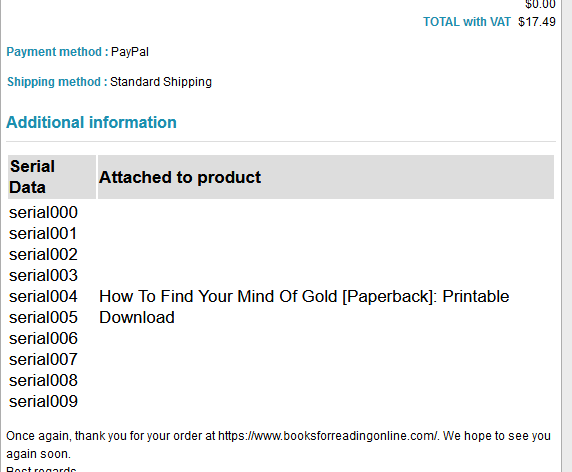This screenshot has height=472, width=572.
Task: Select the serial006 entry
Action: [x=43, y=339]
